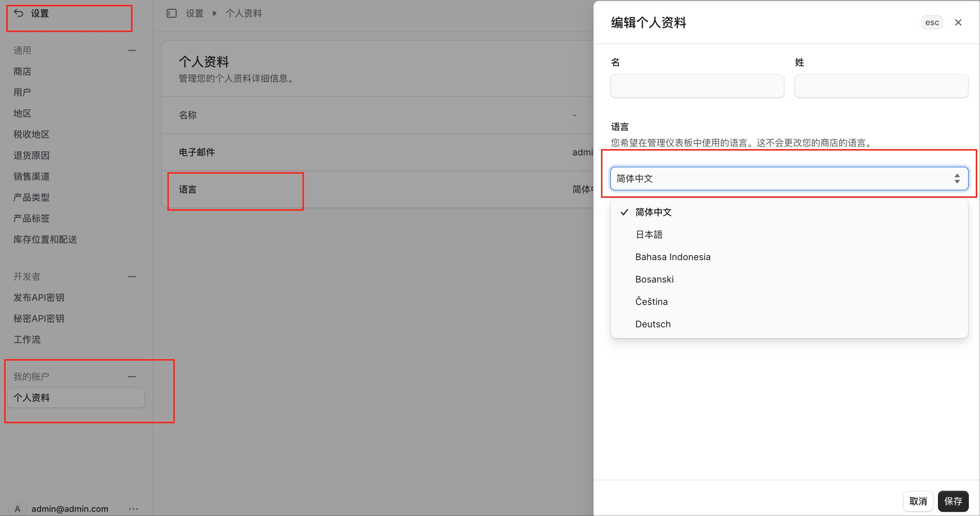Collapse the 我的账户 section

(x=132, y=376)
